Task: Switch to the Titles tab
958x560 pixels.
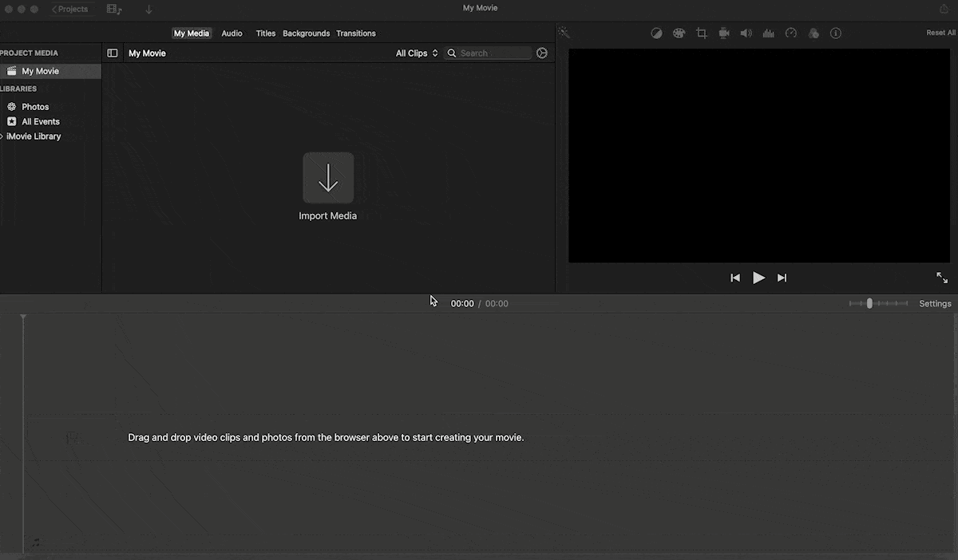Action: tap(266, 34)
